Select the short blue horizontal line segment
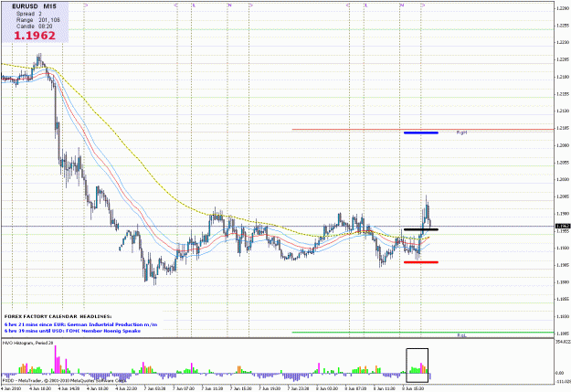 tap(421, 132)
